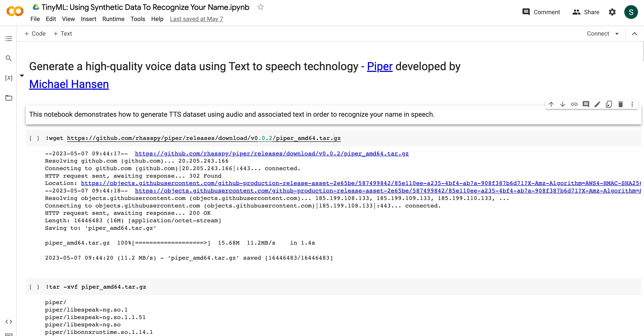Click the URL in the wget code cell
Screen dimensions: 644x336
204,138
